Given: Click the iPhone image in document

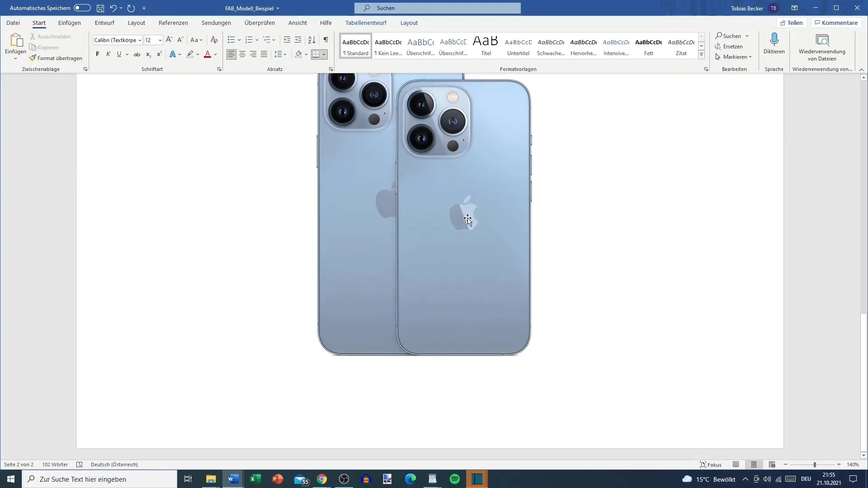Looking at the screenshot, I should (x=424, y=215).
